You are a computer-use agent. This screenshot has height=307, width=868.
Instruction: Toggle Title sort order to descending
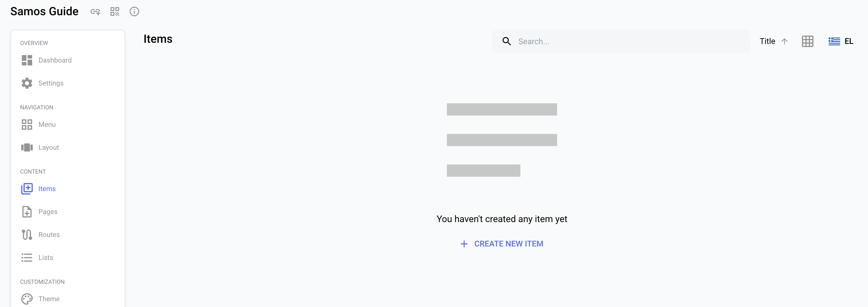[785, 41]
